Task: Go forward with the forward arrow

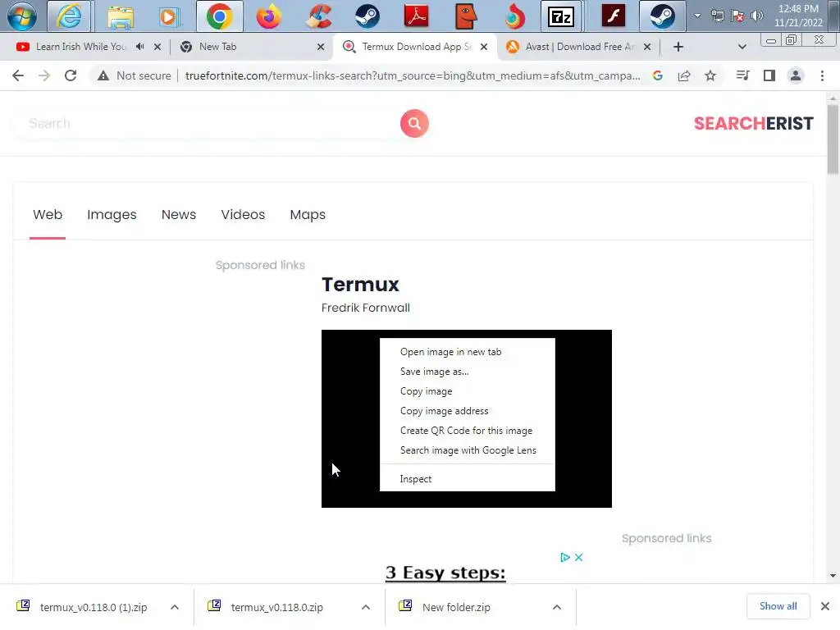Action: point(44,75)
